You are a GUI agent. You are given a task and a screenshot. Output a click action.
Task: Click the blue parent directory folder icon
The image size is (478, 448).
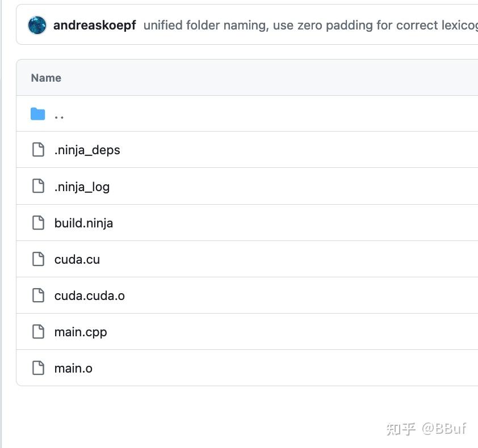click(x=37, y=113)
